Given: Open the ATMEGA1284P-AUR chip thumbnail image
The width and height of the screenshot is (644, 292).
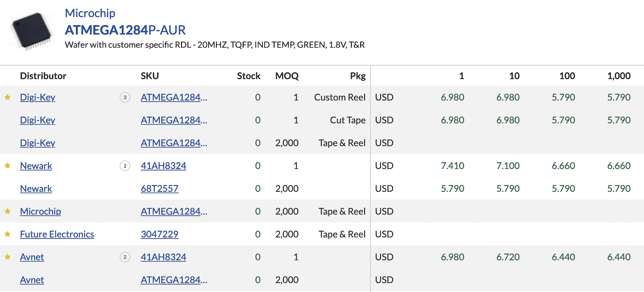Looking at the screenshot, I should click(32, 30).
